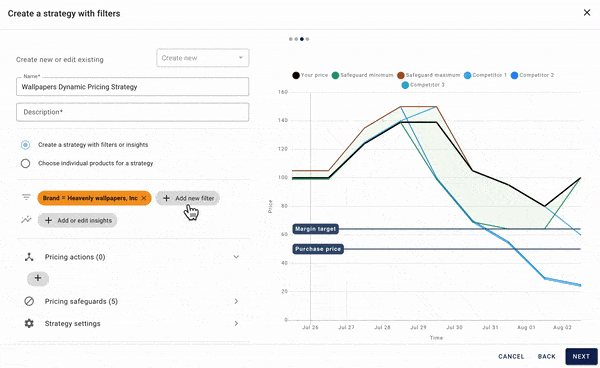Click the Description input field
The height and width of the screenshot is (368, 600).
click(132, 112)
